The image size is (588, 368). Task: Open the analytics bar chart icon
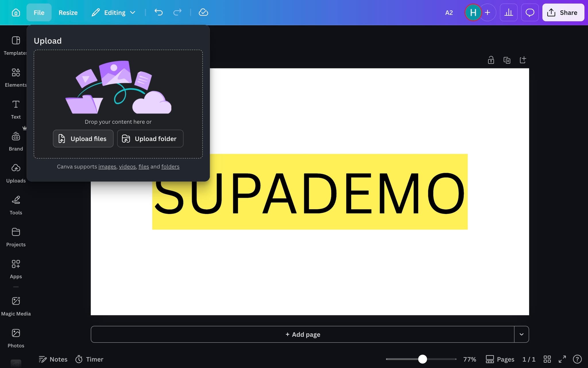click(508, 12)
